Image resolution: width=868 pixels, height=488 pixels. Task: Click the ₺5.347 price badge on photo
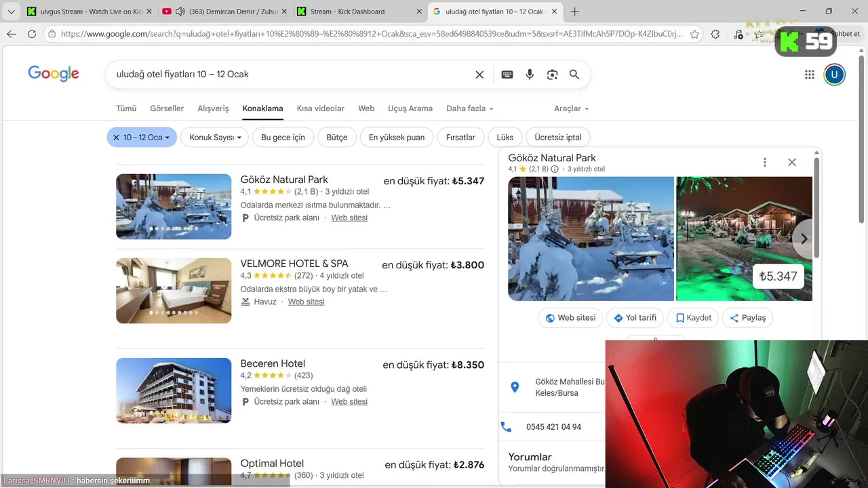click(778, 277)
